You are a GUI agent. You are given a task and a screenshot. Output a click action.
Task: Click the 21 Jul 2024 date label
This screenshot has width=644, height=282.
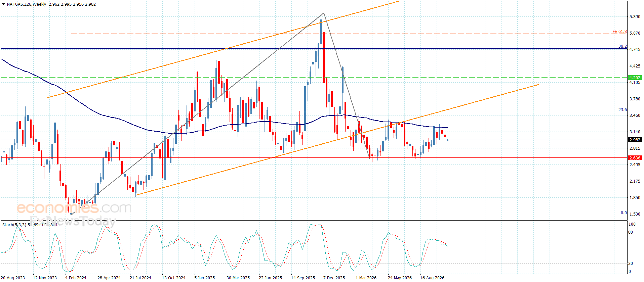(140, 278)
